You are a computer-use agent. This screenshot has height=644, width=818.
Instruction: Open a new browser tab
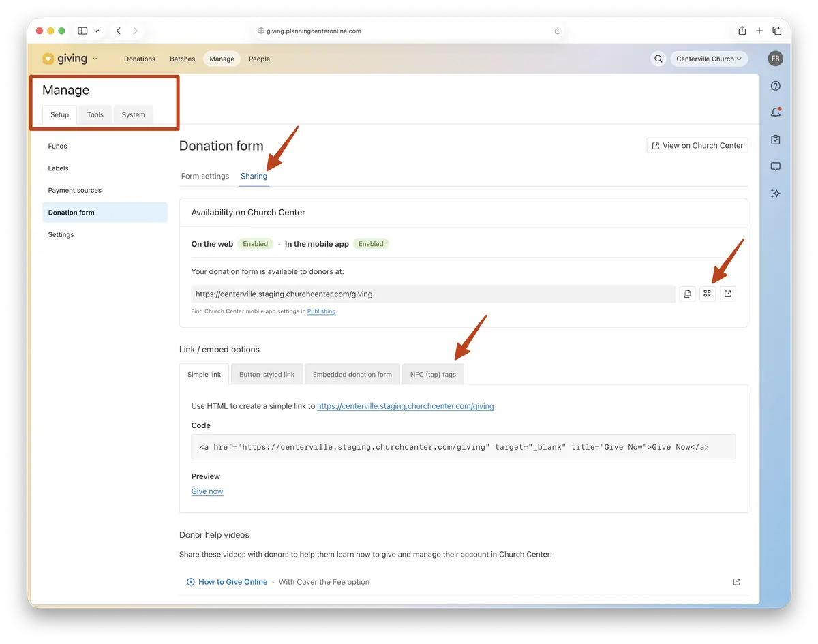coord(759,31)
